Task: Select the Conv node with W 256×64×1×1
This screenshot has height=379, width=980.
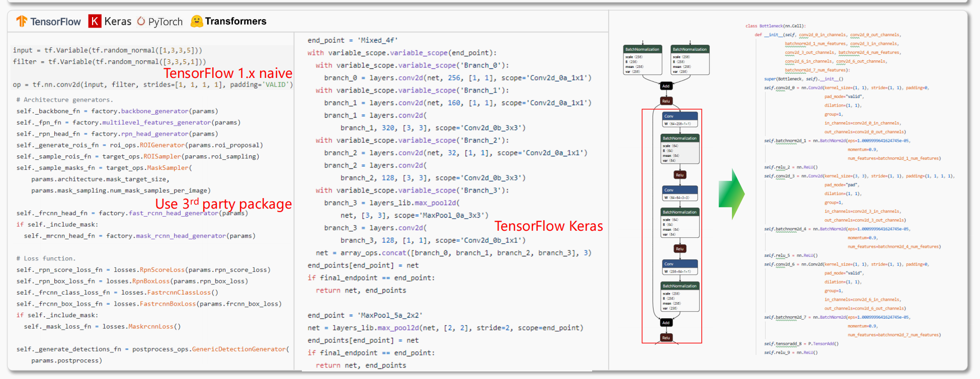Action: [x=680, y=267]
